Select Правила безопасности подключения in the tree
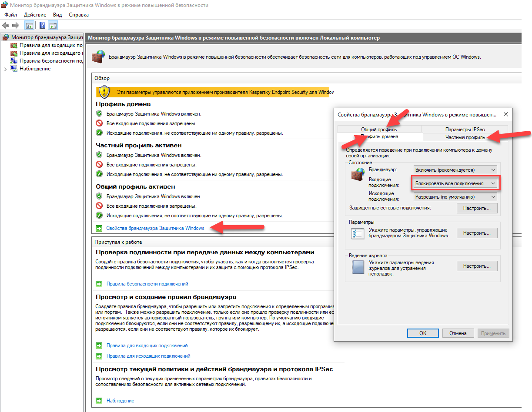532x412 pixels. 47,61
